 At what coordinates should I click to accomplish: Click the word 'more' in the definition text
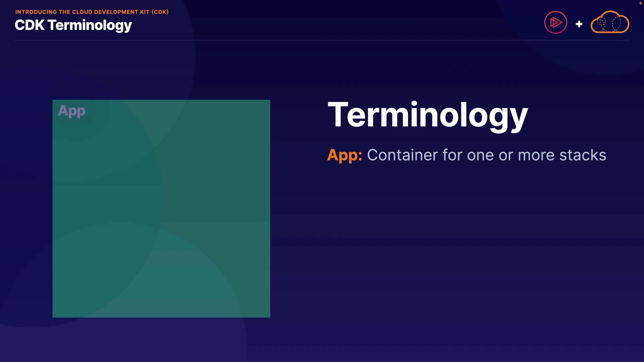click(536, 155)
